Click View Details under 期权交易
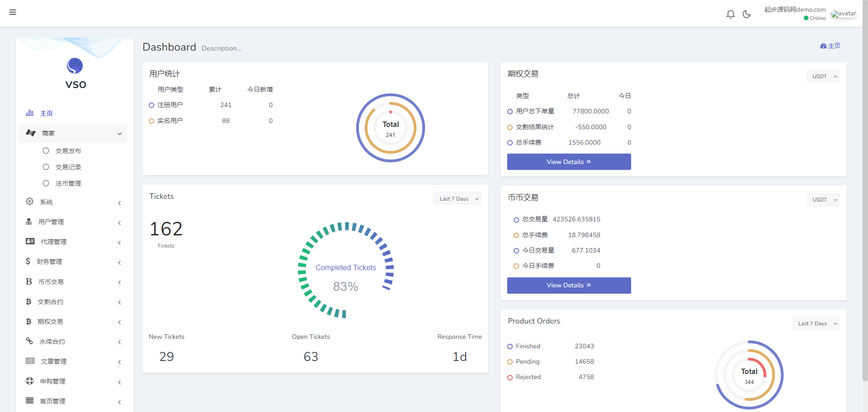868x412 pixels. coord(569,162)
